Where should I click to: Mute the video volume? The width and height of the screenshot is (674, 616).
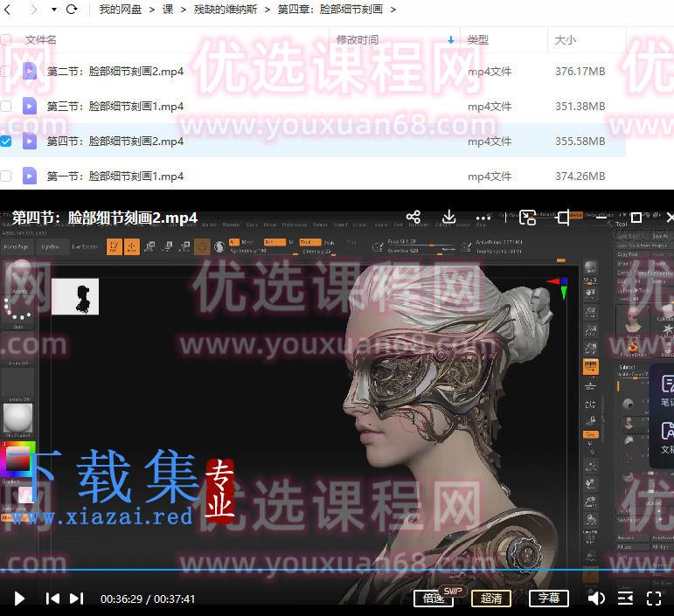(596, 599)
